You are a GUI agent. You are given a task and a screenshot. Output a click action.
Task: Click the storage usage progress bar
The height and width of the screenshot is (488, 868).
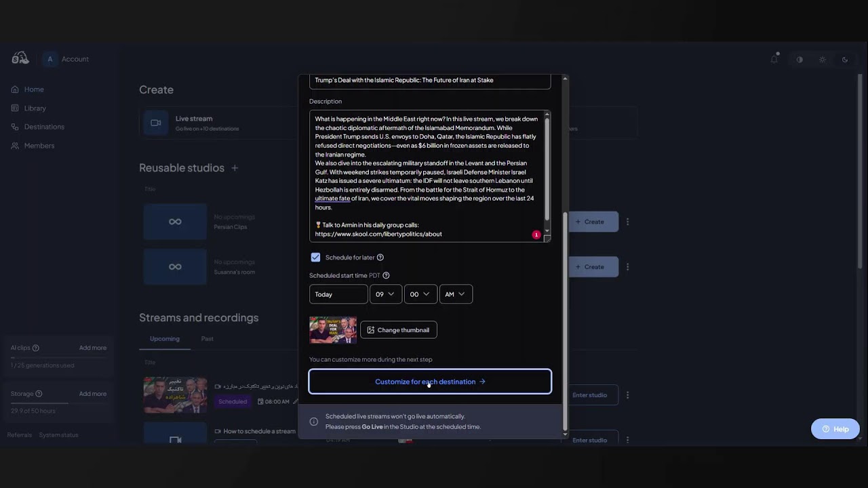point(58,403)
